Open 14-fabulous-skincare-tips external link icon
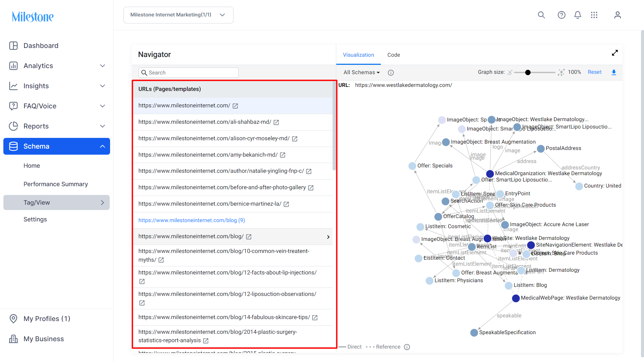 point(315,318)
